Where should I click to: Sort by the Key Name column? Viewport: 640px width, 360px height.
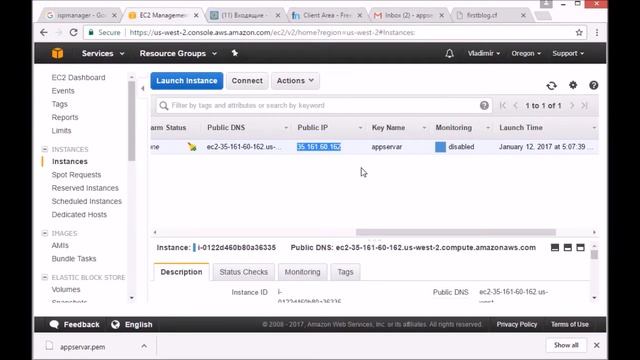(388, 128)
